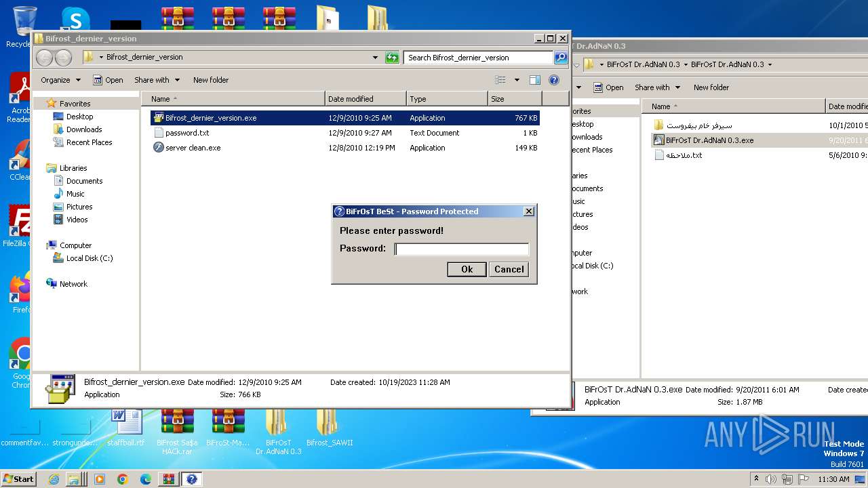Click the Search Bifrost_dernier_version box
The image size is (868, 488).
[478, 58]
